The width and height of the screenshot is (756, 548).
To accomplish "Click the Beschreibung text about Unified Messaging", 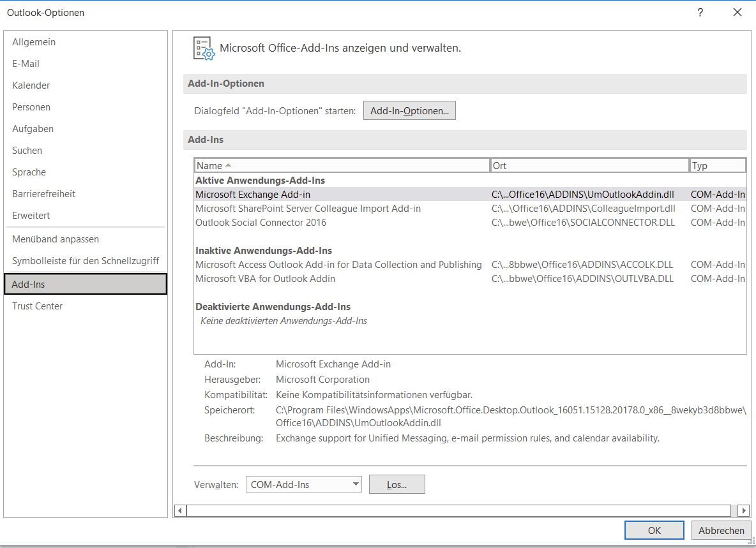I will [x=467, y=438].
